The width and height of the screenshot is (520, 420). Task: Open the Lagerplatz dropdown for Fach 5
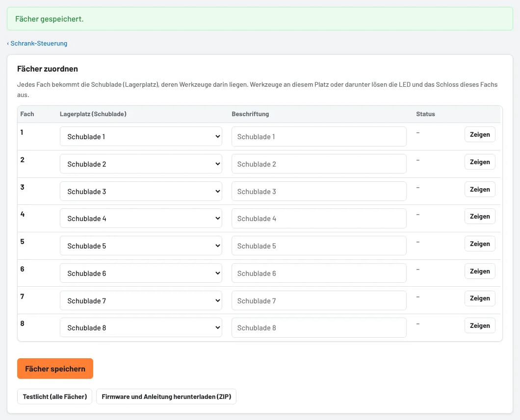[141, 246]
